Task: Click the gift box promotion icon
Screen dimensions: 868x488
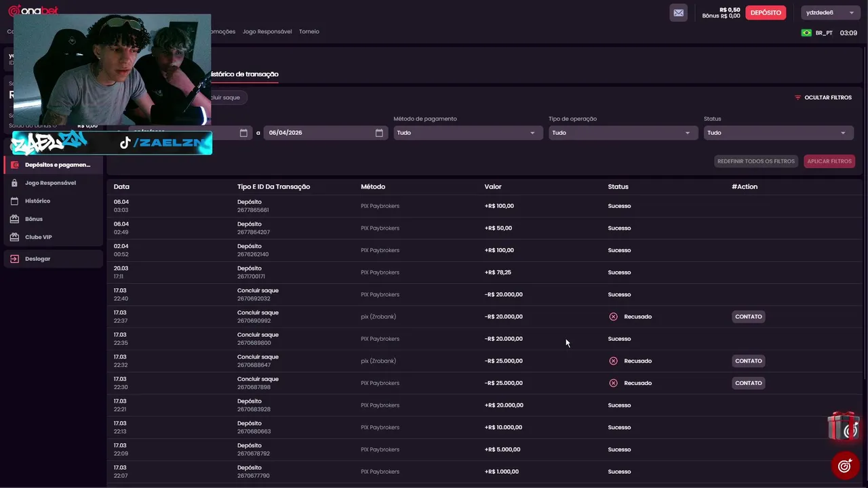Action: point(844,426)
